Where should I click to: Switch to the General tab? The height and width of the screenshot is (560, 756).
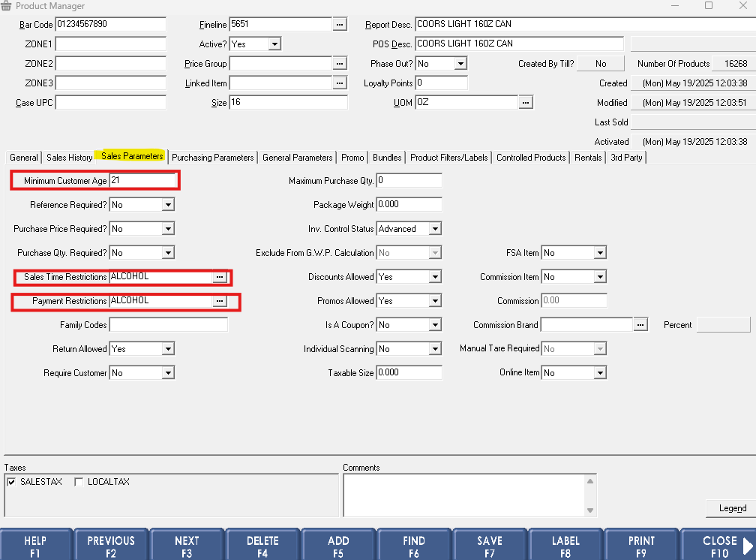[24, 158]
